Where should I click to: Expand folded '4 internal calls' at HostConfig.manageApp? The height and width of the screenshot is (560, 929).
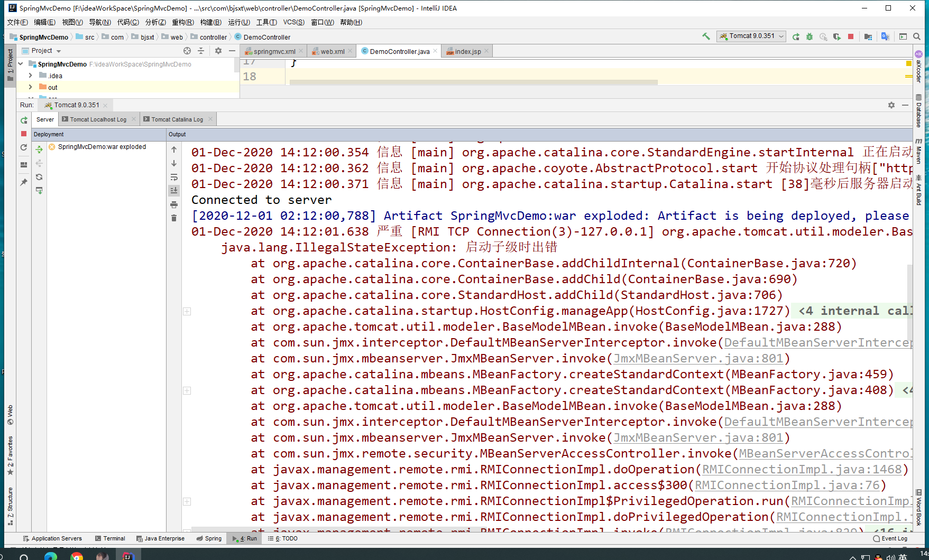(187, 311)
